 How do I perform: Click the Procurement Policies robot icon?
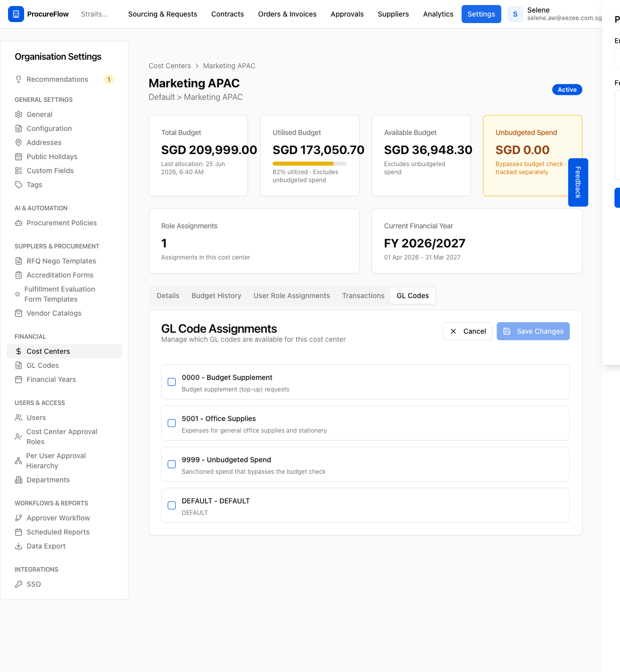click(19, 223)
